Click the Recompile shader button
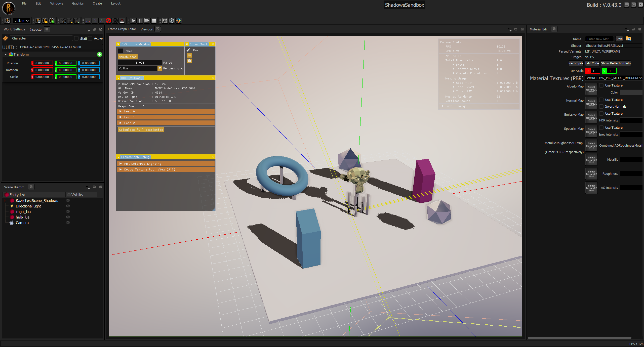Screen dimensions: 644x347 [576, 63]
